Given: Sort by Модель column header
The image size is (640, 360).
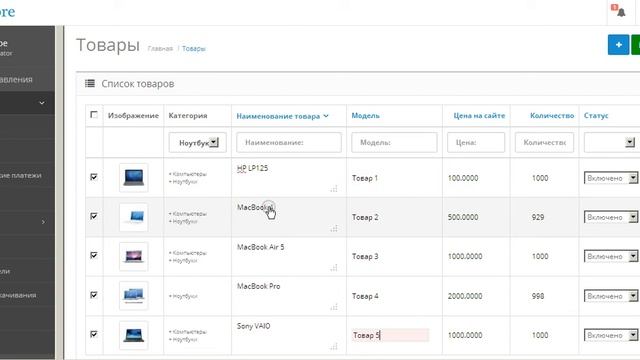Looking at the screenshot, I should [x=365, y=116].
